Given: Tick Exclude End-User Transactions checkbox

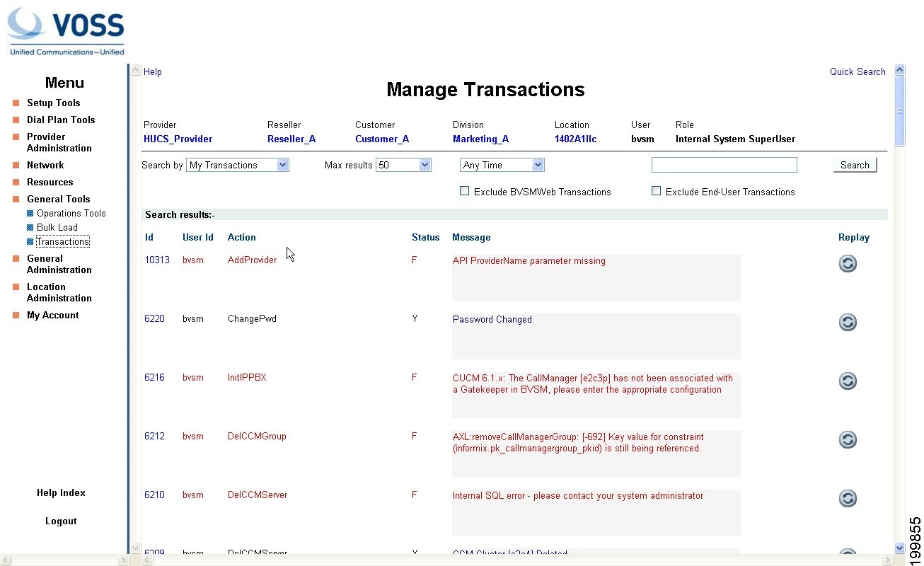Looking at the screenshot, I should 657,191.
